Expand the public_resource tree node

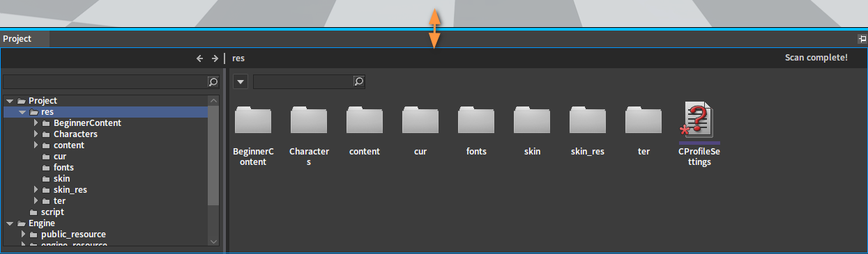23,235
